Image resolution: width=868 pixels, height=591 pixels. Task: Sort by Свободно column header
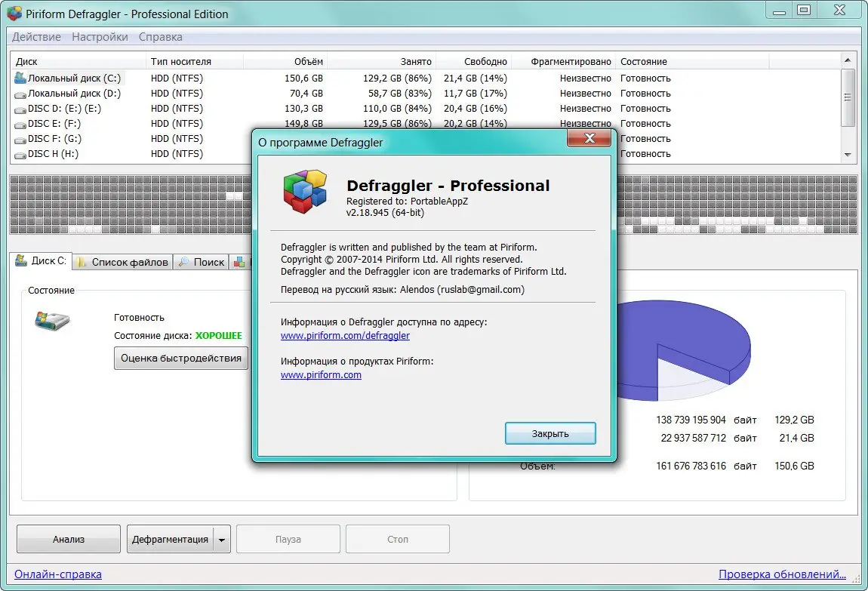click(473, 61)
